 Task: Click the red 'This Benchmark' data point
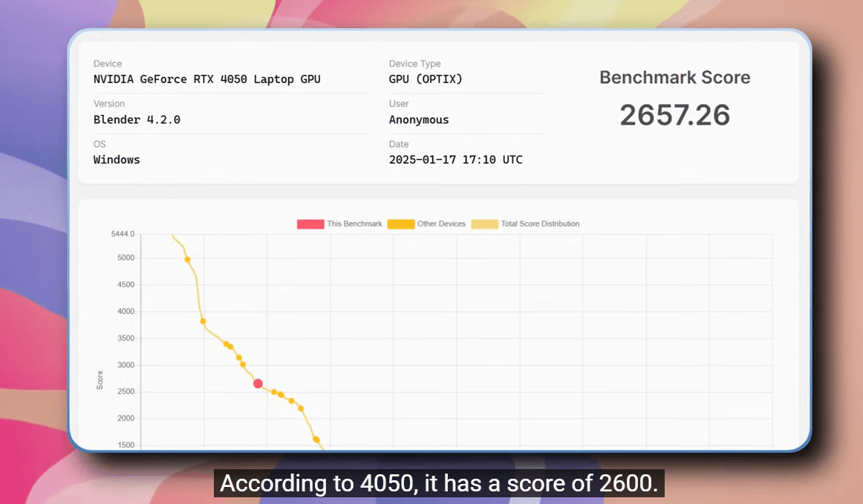point(258,384)
